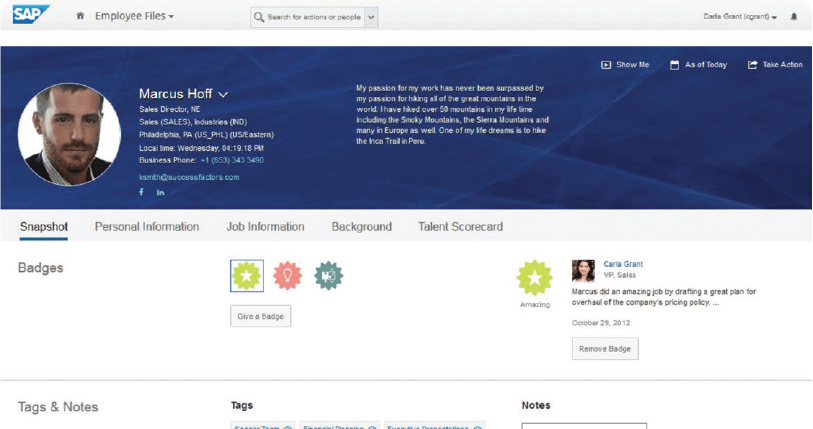Click the large Amazing badge icon
813x429 pixels.
(535, 278)
